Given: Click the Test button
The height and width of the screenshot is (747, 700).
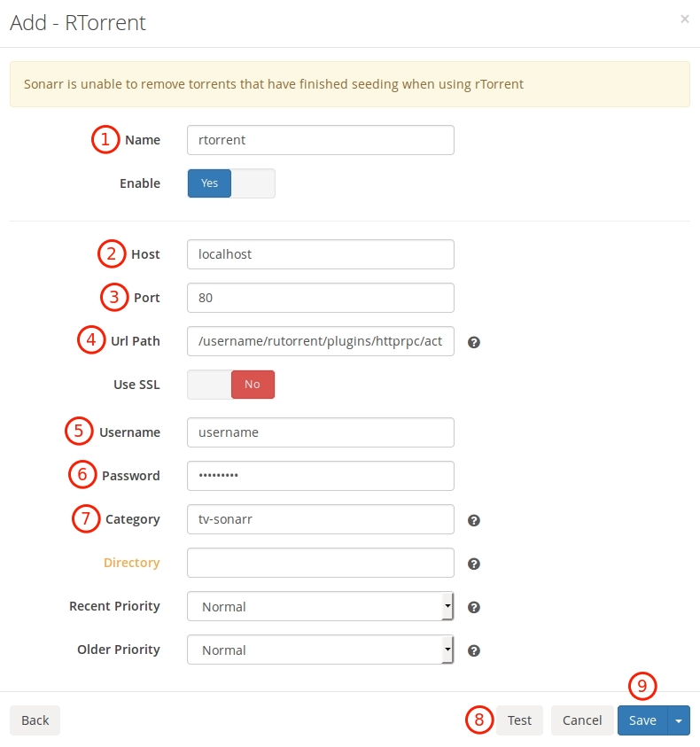Looking at the screenshot, I should click(519, 720).
